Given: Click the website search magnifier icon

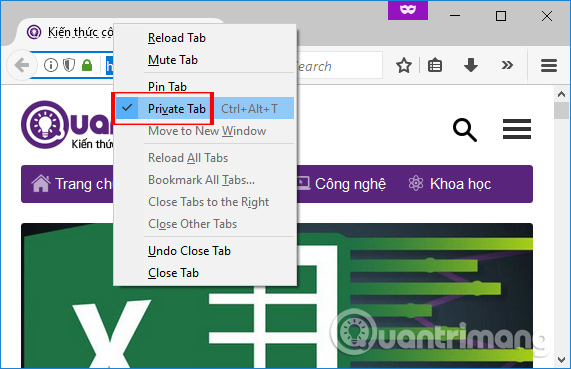Looking at the screenshot, I should click(x=465, y=130).
